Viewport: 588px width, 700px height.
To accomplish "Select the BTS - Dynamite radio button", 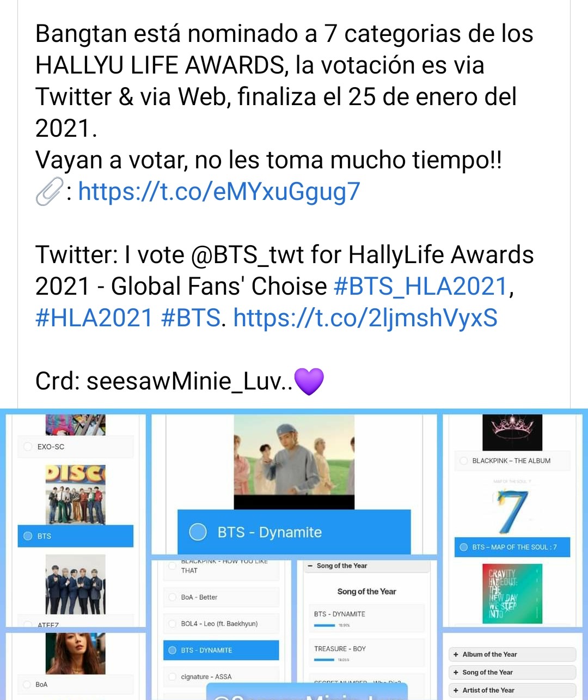I will pos(198,532).
